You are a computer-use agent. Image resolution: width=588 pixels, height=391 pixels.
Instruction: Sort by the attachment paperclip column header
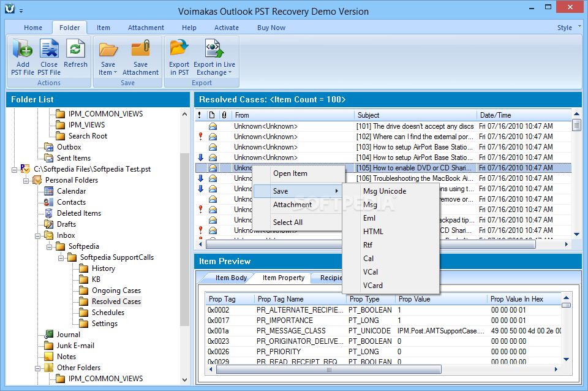tap(224, 115)
